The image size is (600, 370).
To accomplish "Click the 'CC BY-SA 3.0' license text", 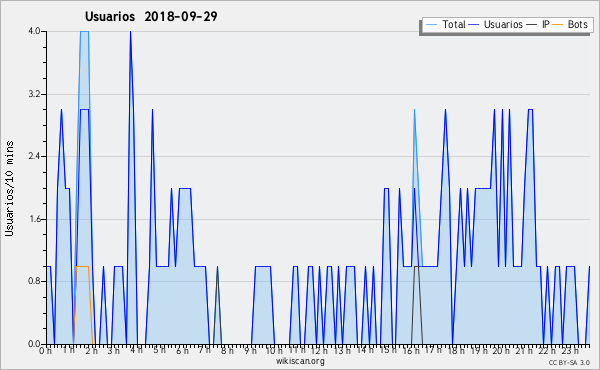I will tap(569, 362).
